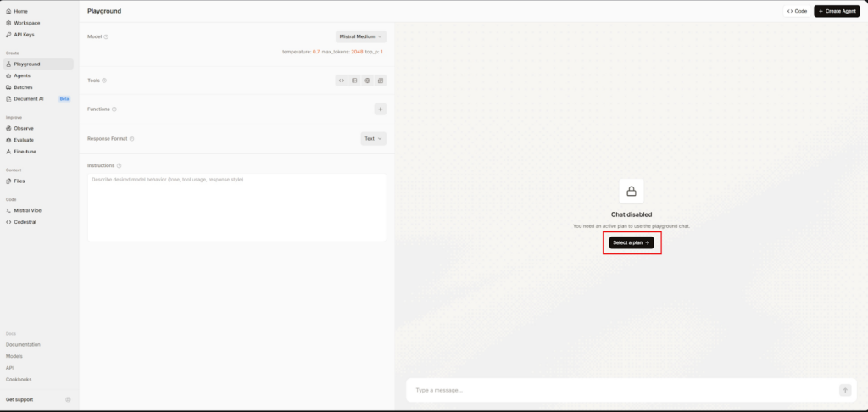
Task: Click into the Instructions text area
Action: (236, 208)
